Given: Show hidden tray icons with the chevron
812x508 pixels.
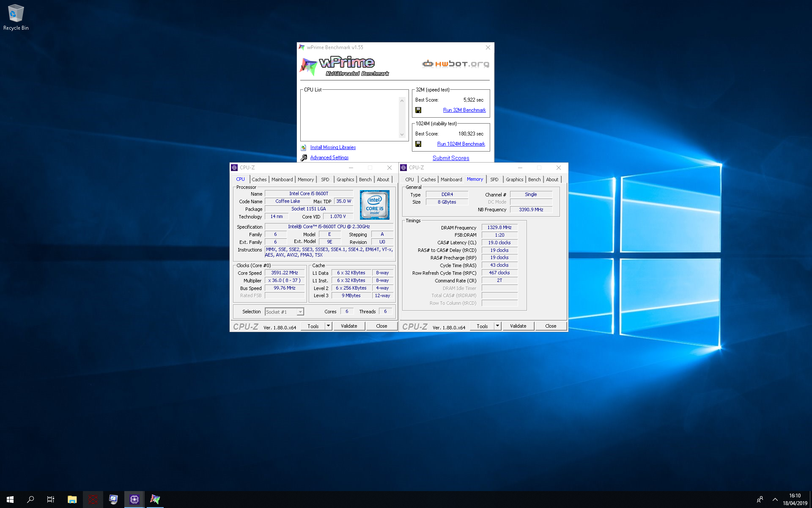Looking at the screenshot, I should point(775,500).
